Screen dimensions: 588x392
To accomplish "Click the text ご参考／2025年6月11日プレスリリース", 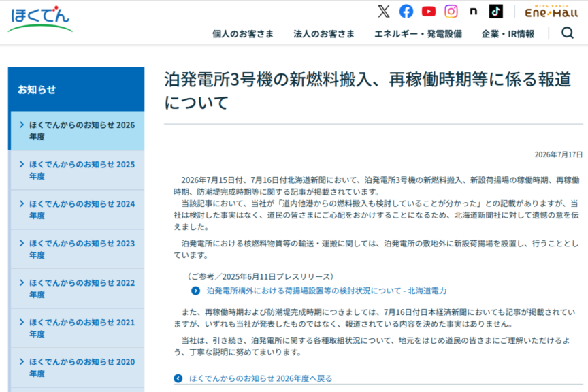I will click(x=260, y=277).
